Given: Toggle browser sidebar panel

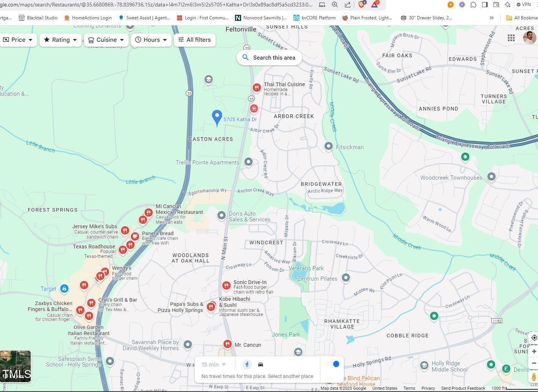Looking at the screenshot, I should [x=485, y=5].
